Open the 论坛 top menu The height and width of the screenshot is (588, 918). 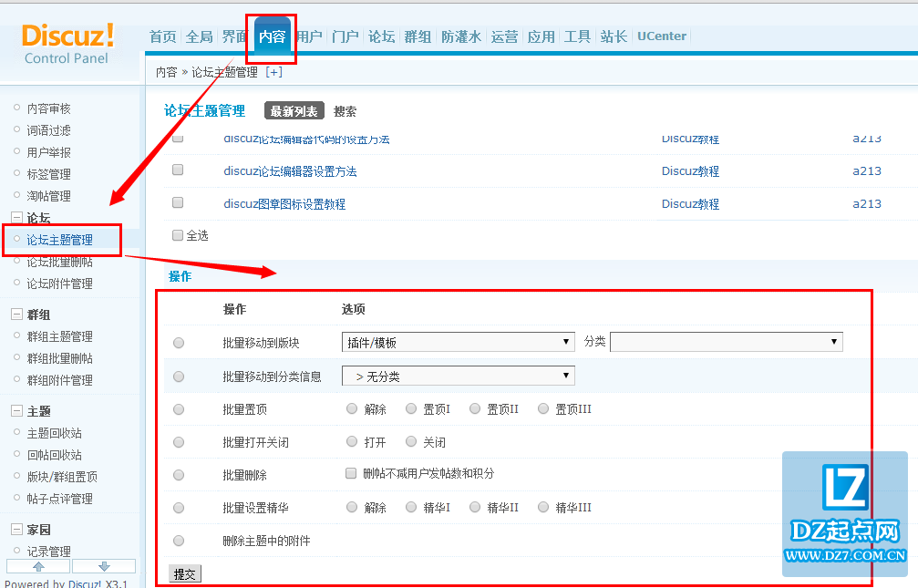coord(382,36)
